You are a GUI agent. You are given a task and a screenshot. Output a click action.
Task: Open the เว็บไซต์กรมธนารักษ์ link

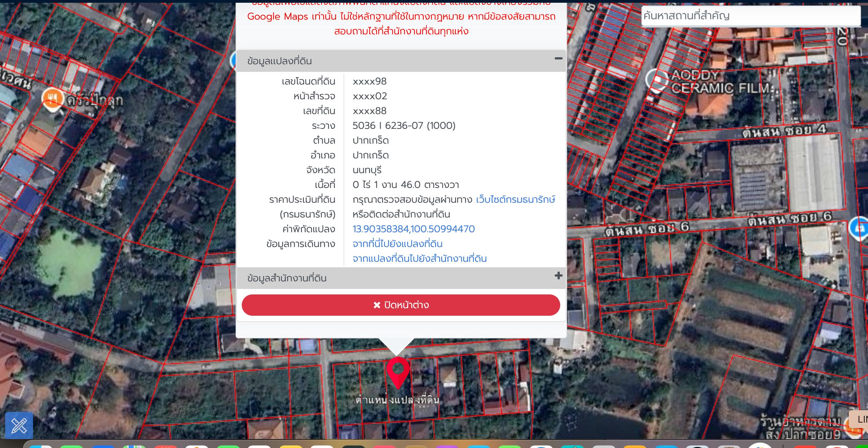(x=516, y=200)
